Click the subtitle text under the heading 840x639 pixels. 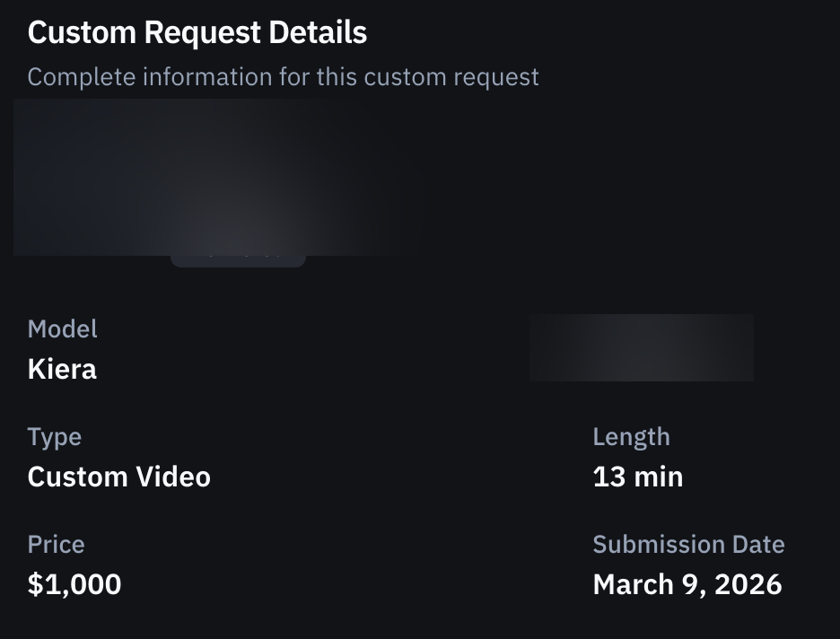pos(284,76)
